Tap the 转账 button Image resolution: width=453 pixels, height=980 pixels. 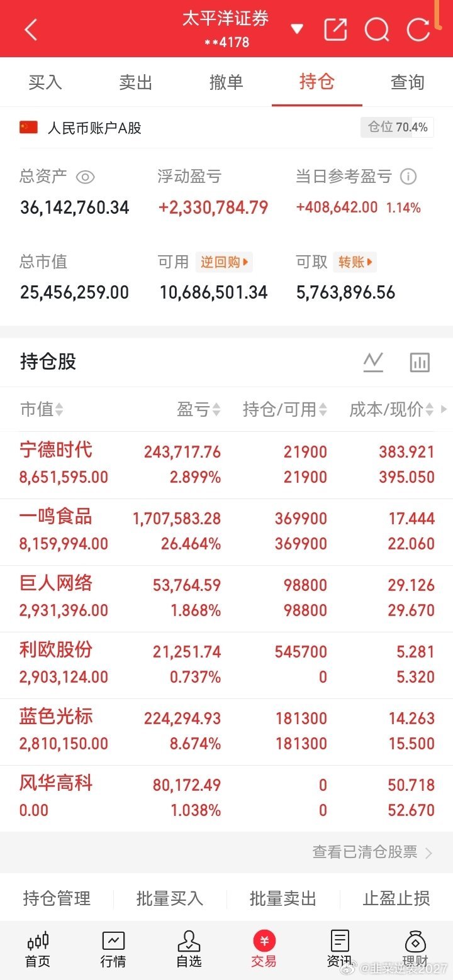(x=355, y=262)
